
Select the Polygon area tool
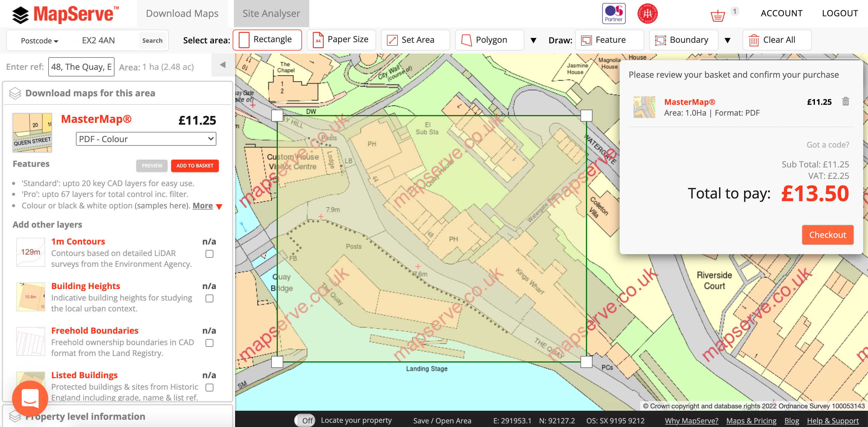click(x=489, y=40)
